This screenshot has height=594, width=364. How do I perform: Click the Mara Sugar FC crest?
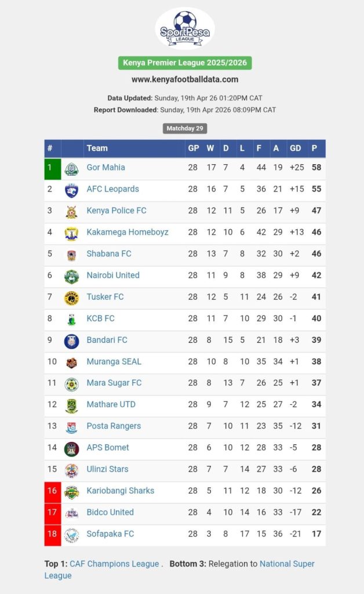point(71,383)
